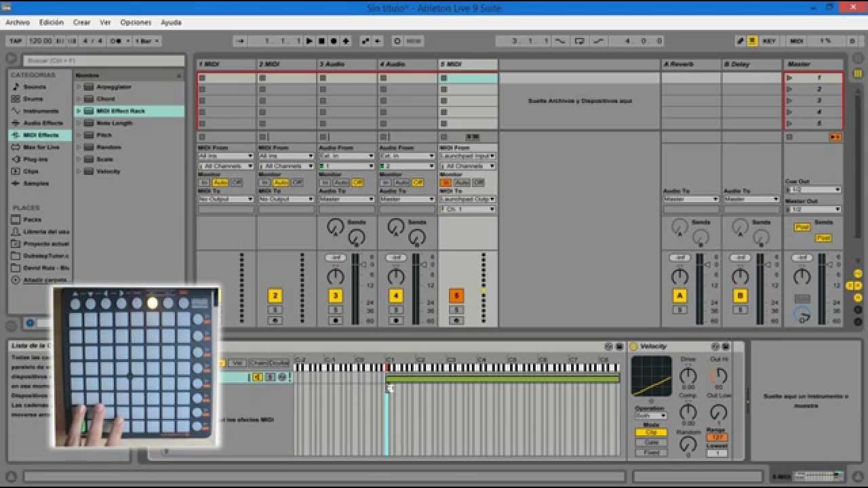Open track 1 MIDI From All Ins dropdown
868x488 pixels.
[x=226, y=156]
